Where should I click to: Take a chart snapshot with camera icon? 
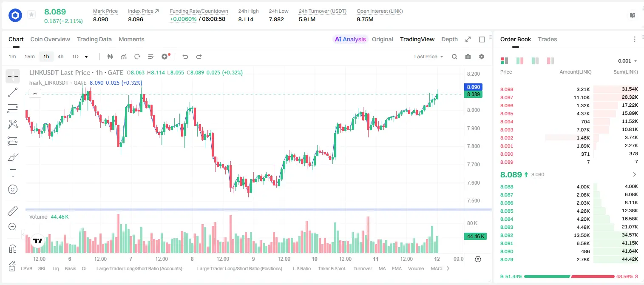[x=468, y=57]
